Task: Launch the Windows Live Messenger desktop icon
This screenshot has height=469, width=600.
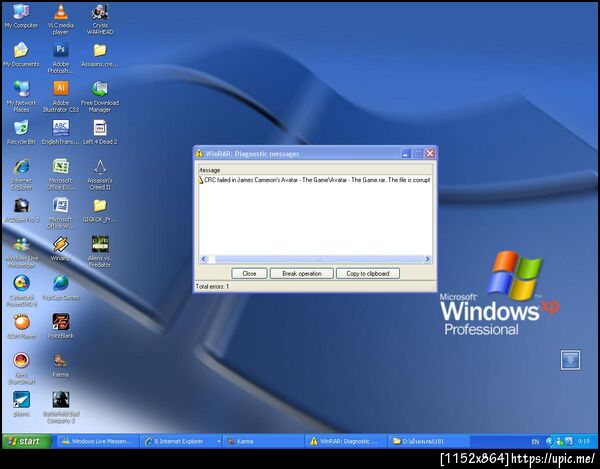Action: [21, 252]
